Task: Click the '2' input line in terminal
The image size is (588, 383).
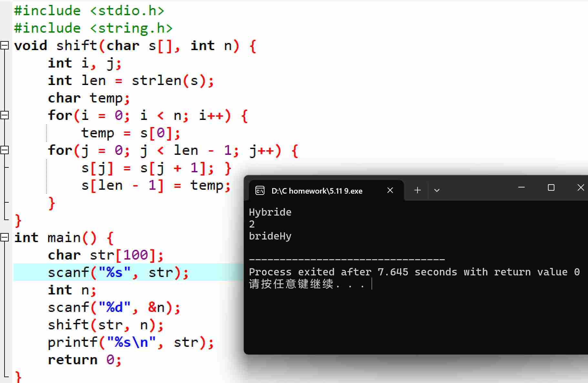Action: (x=252, y=224)
